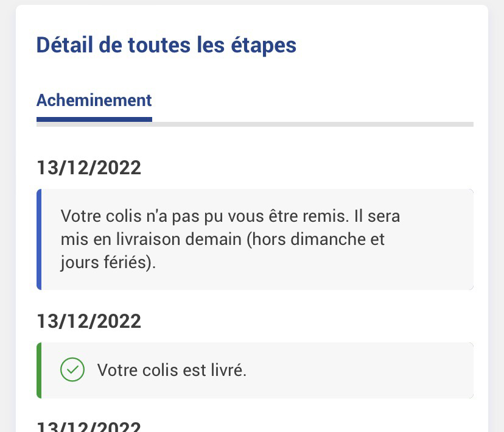504x432 pixels.
Task: Click 'Votre colis n'a pas pu vous être remis' text
Action: pyautogui.click(x=205, y=216)
